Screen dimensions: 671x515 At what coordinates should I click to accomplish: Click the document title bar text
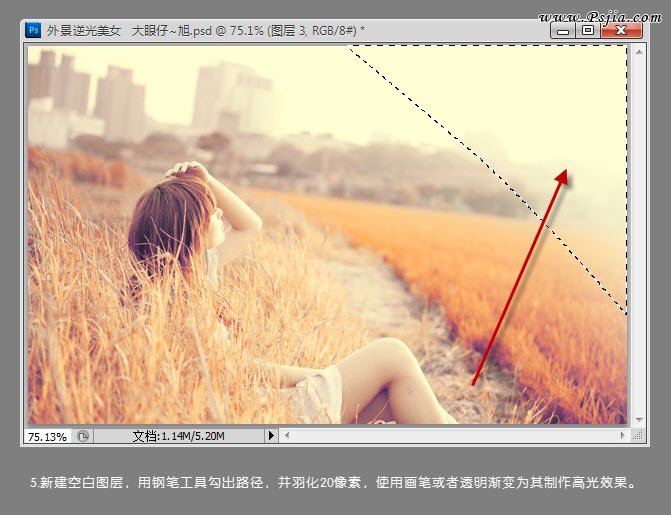[x=206, y=31]
